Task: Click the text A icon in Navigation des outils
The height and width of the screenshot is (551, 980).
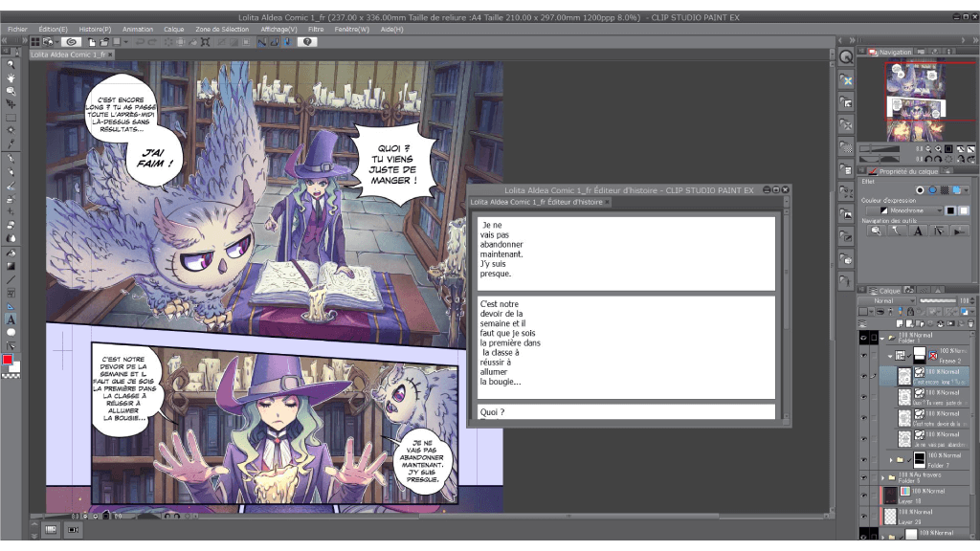Action: click(x=918, y=231)
